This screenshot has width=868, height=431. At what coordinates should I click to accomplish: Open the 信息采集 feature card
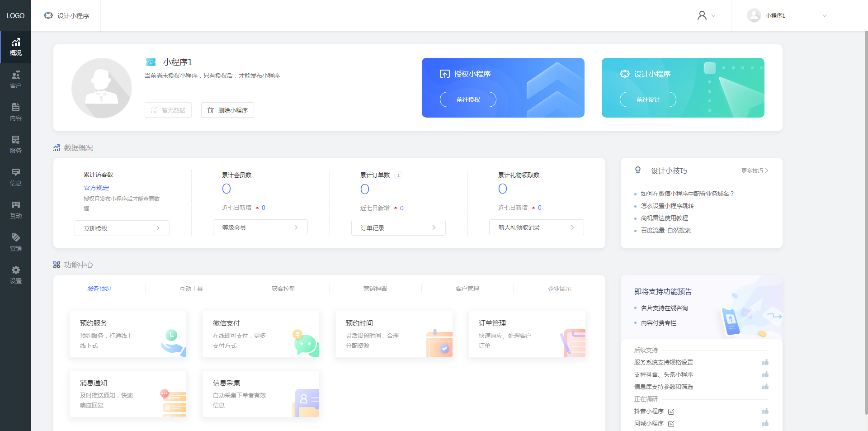pyautogui.click(x=261, y=394)
